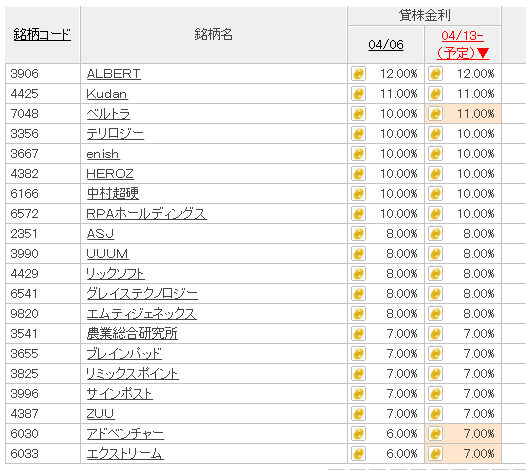Image resolution: width=526 pixels, height=470 pixels.
Task: Click the highlighted coin icon in the アドベンチャー row
Action: pyautogui.click(x=435, y=434)
